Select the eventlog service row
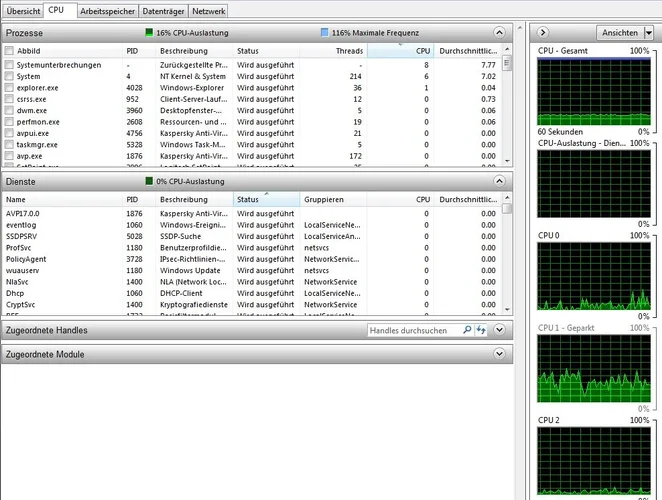This screenshot has width=662, height=500. pos(252,225)
